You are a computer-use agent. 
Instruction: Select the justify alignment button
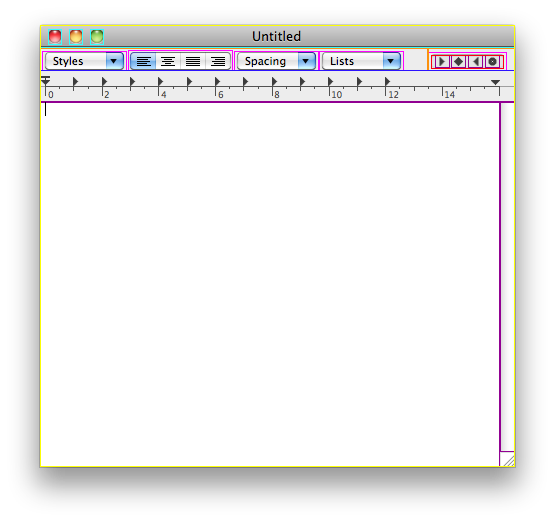tap(193, 62)
